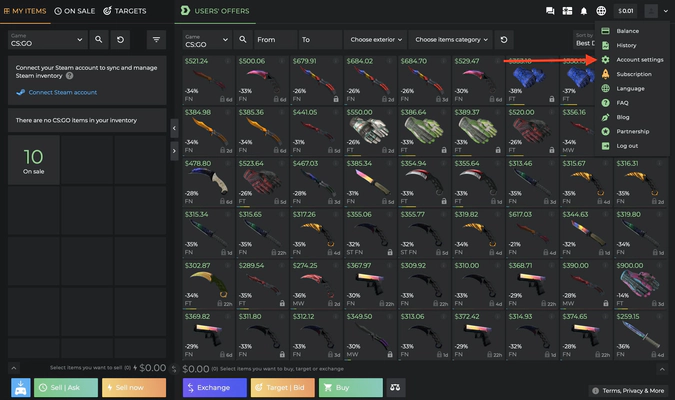Collapse the left panel with the arrow handle
Viewport: 675px width, 400px height.
pyautogui.click(x=175, y=128)
